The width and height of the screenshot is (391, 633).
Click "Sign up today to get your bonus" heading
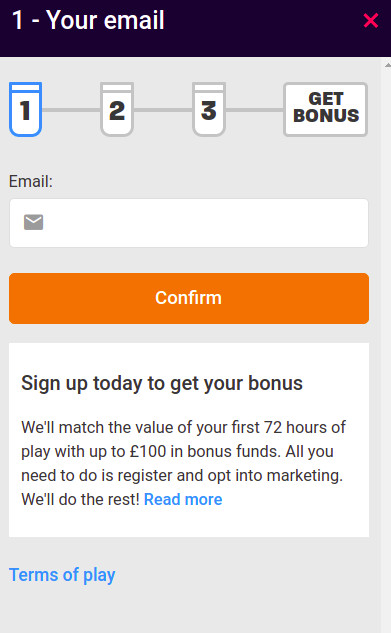(162, 383)
